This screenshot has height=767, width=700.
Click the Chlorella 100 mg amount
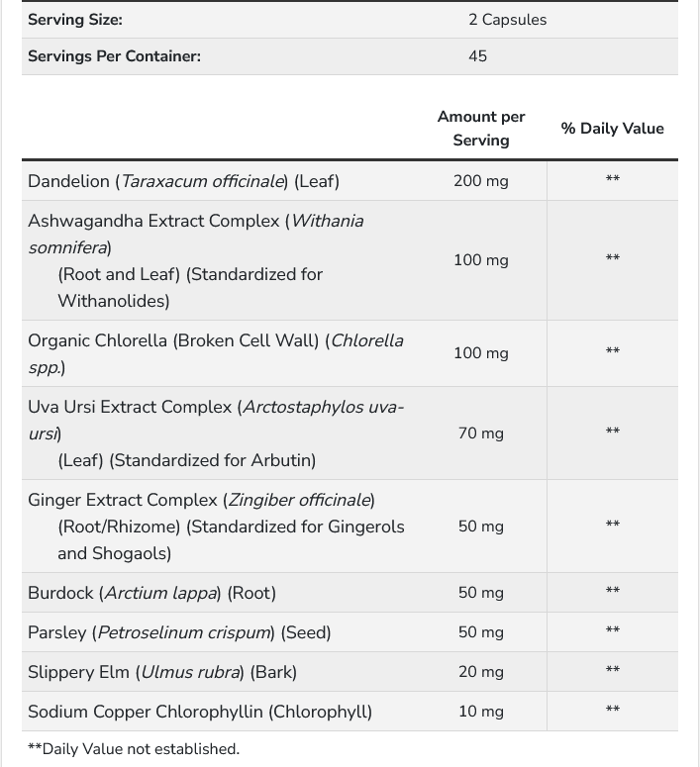pos(481,353)
